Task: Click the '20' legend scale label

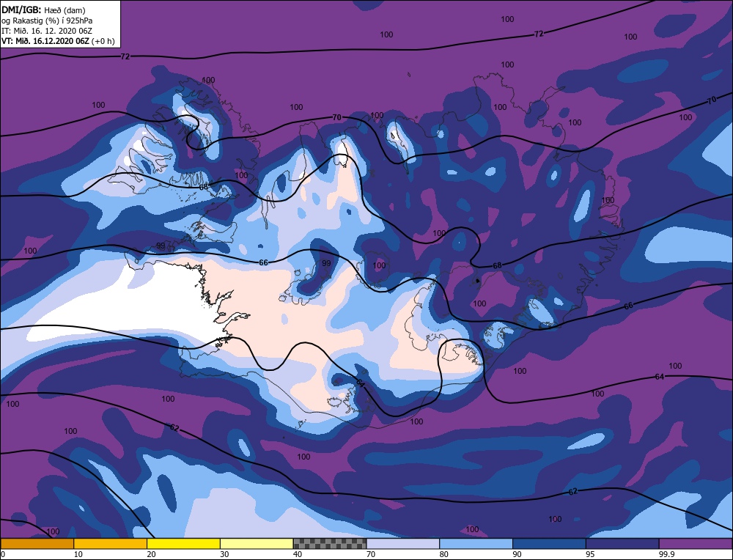Action: pos(151,554)
